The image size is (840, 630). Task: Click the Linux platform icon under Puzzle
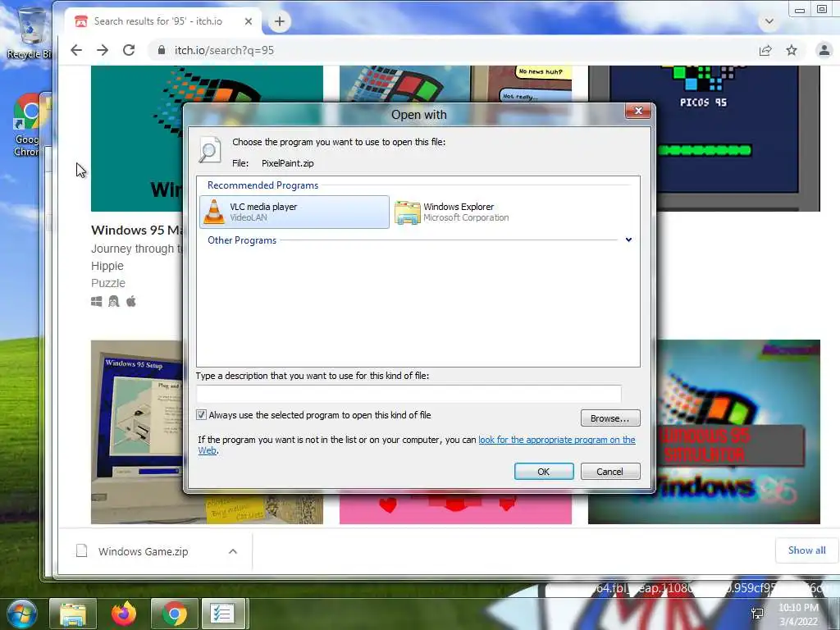(113, 302)
